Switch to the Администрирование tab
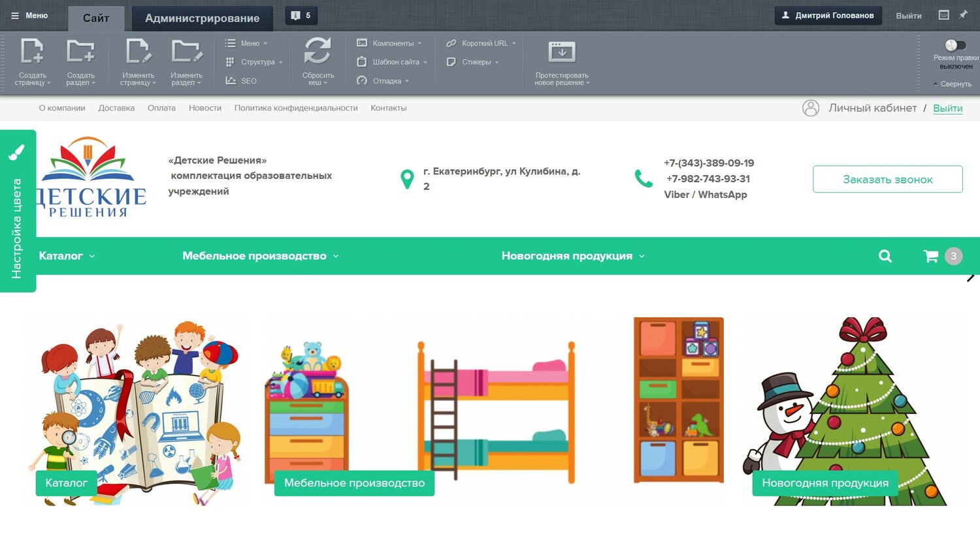This screenshot has width=980, height=542. pos(202,18)
